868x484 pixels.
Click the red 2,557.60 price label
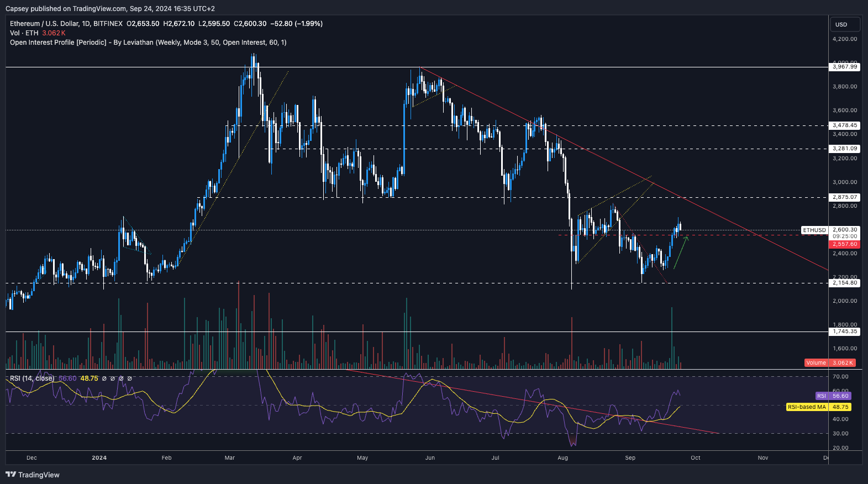(x=845, y=244)
